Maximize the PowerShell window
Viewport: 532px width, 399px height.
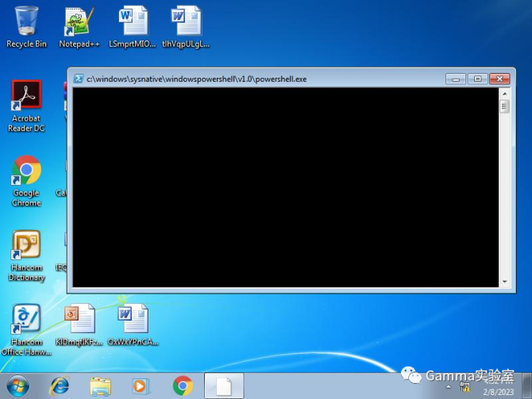(x=477, y=79)
